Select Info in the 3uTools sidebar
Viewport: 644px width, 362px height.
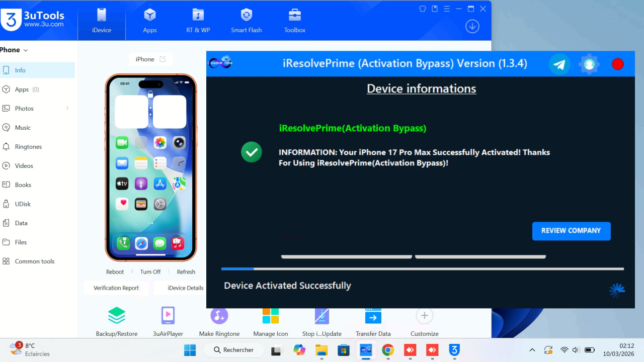pyautogui.click(x=38, y=70)
